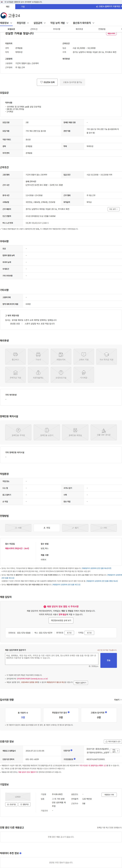Click the 교육비 지원 welfare icon
The width and height of the screenshot is (122, 868).
pyautogui.click(x=84, y=357)
